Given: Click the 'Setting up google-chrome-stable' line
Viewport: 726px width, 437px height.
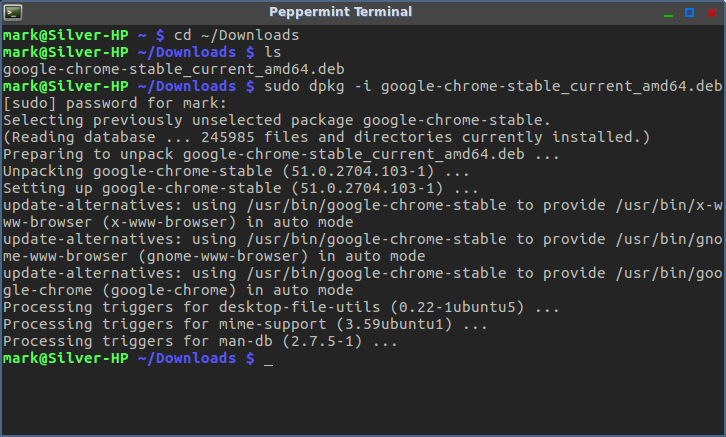Looking at the screenshot, I should click(x=241, y=188).
